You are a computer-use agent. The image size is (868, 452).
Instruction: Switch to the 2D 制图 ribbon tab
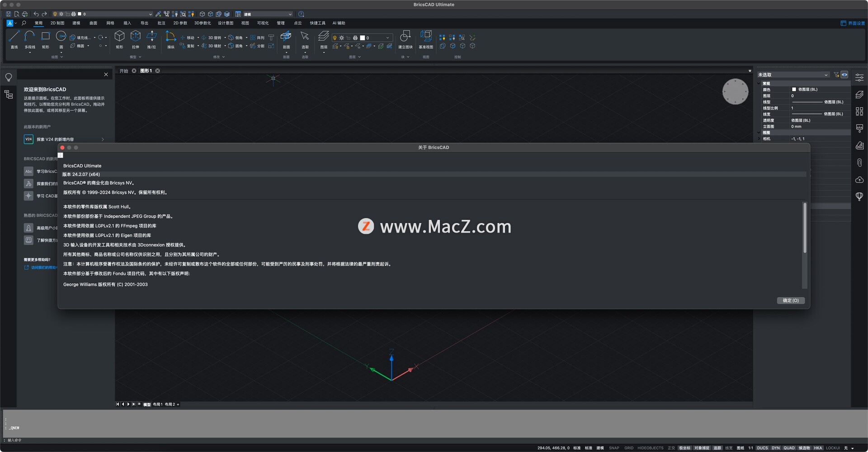(x=57, y=23)
